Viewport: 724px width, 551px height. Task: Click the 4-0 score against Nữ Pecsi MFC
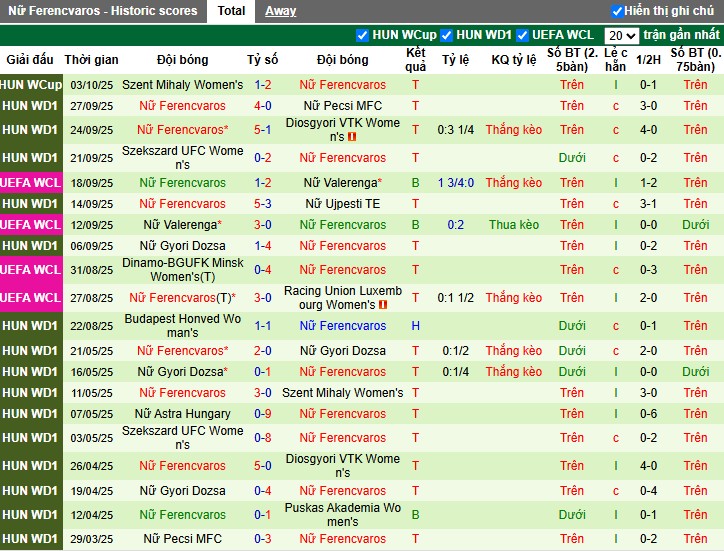[x=262, y=106]
